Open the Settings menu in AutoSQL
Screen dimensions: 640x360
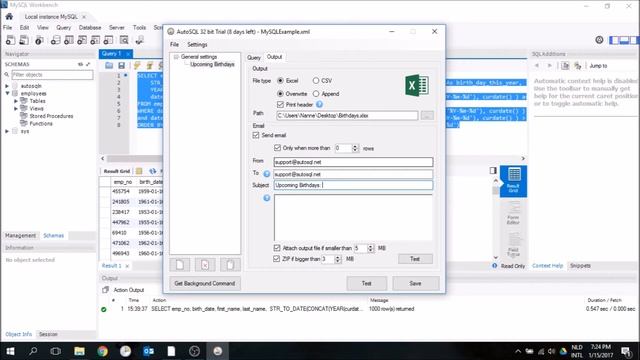coord(197,44)
